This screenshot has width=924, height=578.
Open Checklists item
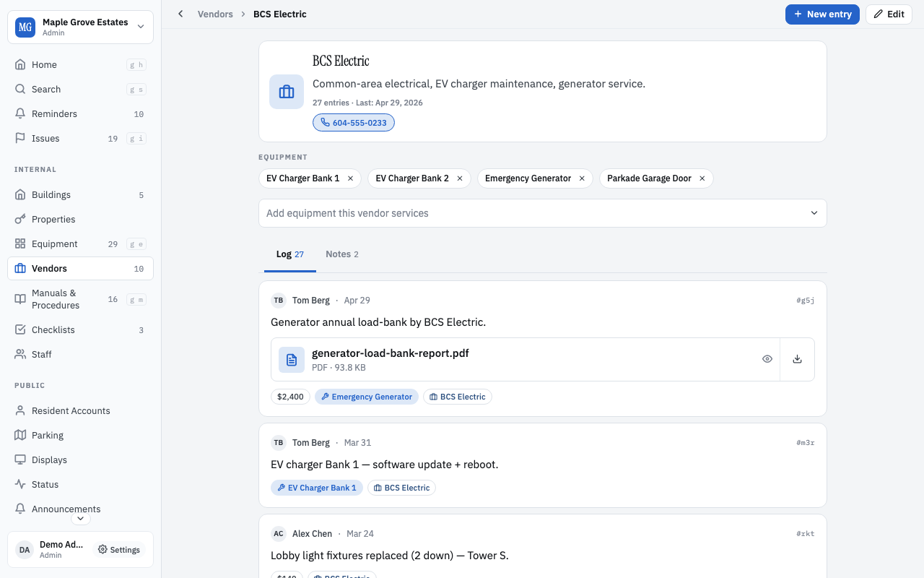[x=80, y=329]
